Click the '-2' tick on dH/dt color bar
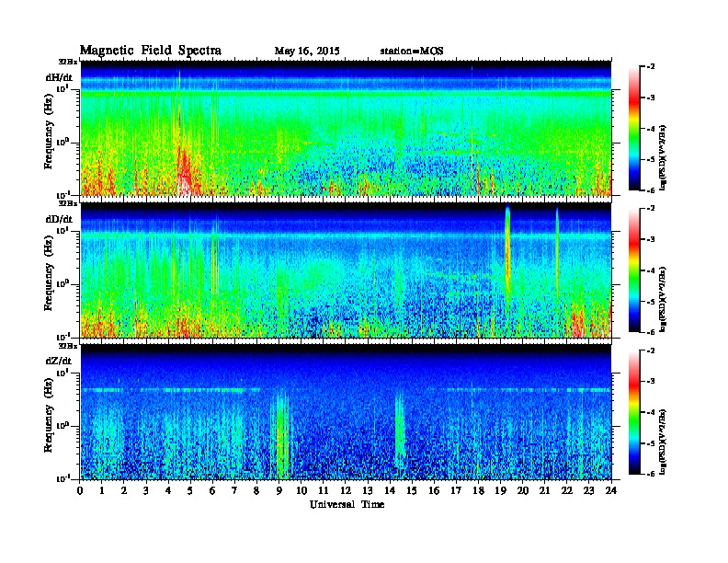Viewport: 728px width, 563px height. point(651,67)
